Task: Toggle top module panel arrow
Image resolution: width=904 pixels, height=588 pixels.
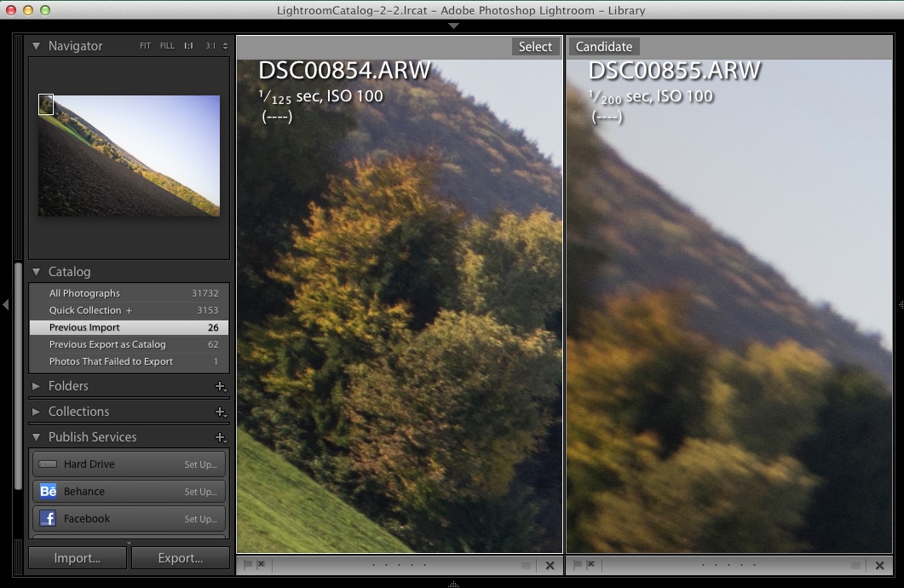Action: (x=454, y=26)
